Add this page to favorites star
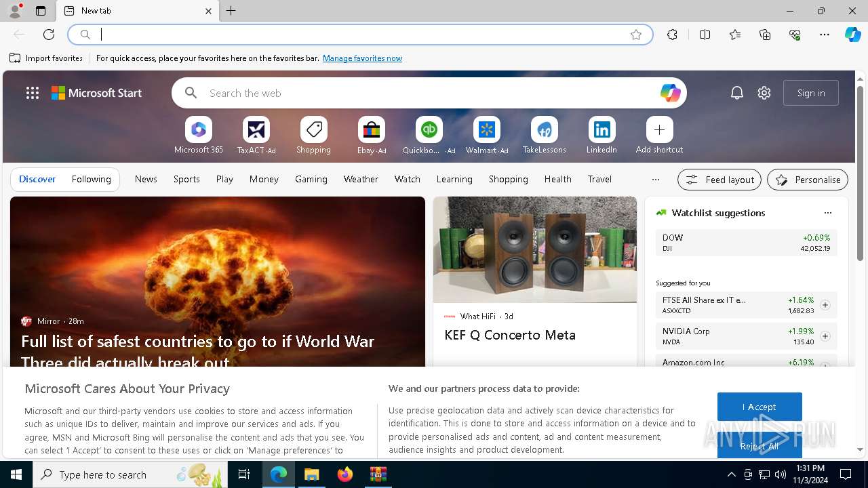 636,35
